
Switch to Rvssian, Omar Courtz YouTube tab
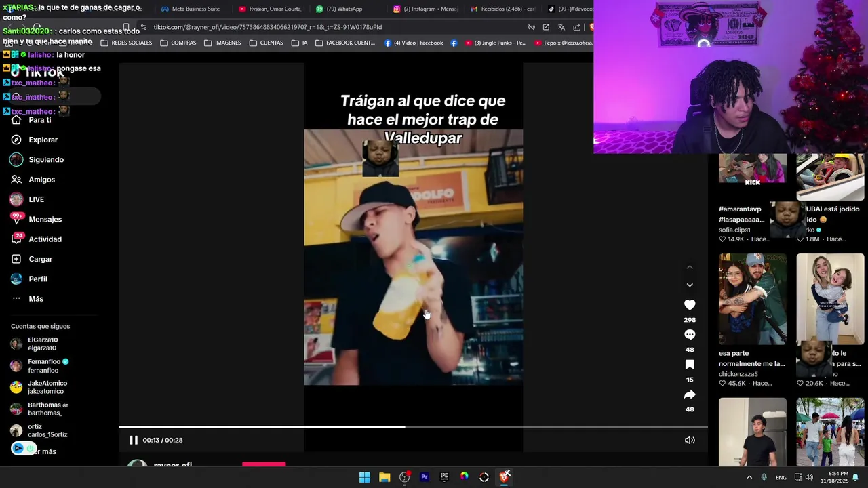tap(269, 9)
